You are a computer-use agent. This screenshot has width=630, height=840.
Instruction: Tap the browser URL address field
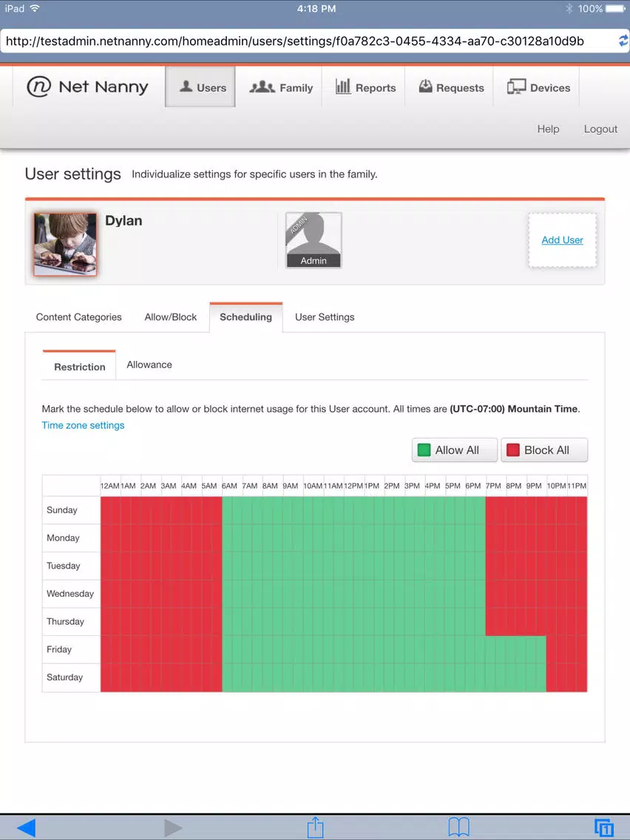tap(308, 41)
